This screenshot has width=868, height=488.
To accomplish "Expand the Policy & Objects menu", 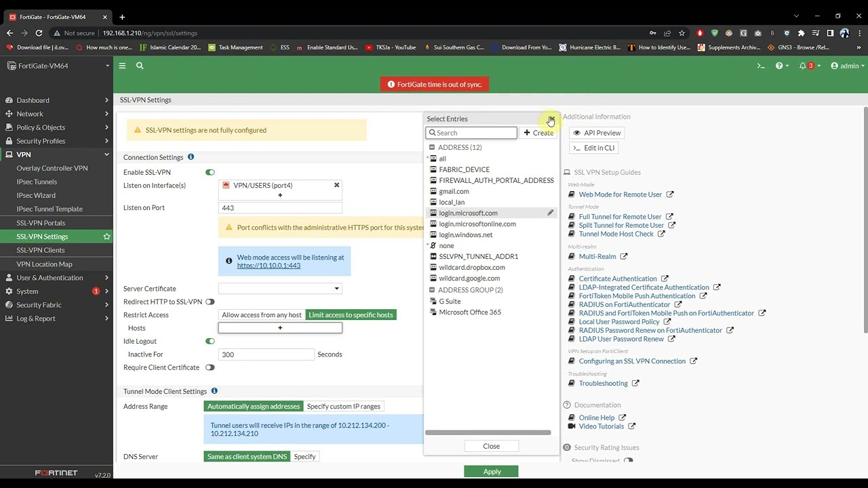I will [x=56, y=127].
